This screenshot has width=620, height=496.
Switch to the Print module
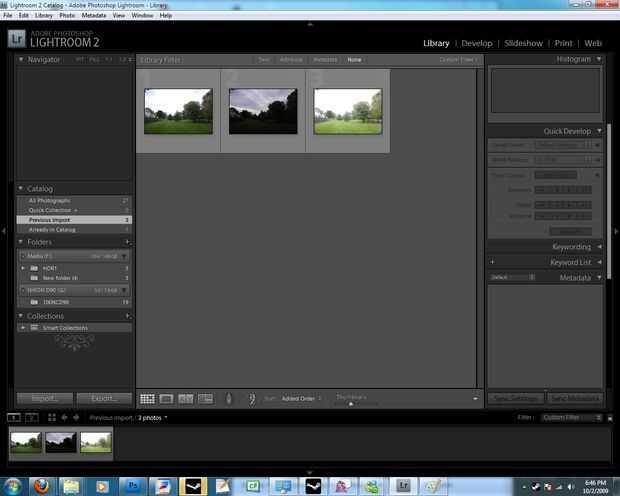click(563, 44)
